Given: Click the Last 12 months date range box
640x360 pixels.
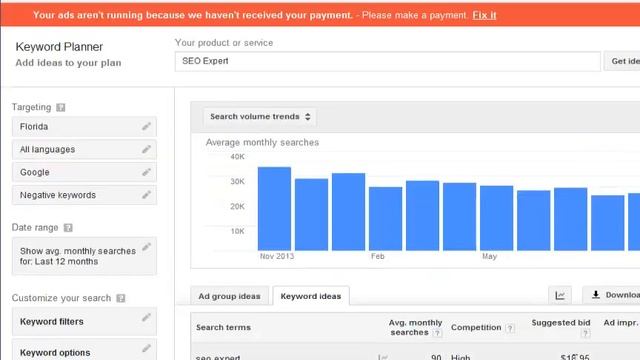Looking at the screenshot, I should tap(84, 256).
